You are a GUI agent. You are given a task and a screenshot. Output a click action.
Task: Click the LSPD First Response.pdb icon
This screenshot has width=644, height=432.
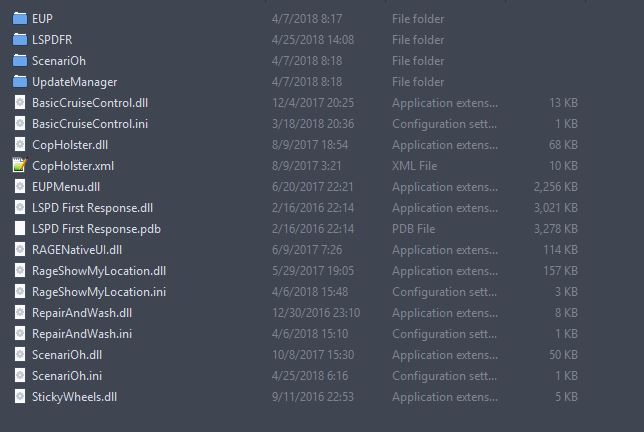[19, 228]
